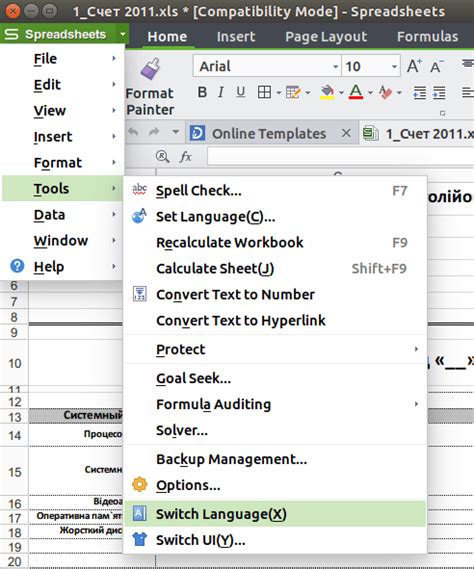Click the decrease indent icon
This screenshot has width=474, height=569.
(420, 93)
